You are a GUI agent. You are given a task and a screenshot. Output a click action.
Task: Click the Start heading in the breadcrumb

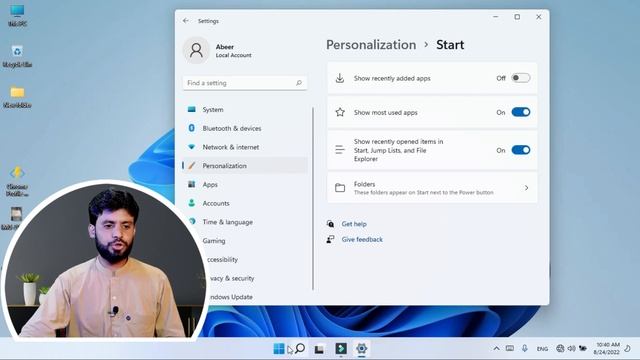[450, 44]
